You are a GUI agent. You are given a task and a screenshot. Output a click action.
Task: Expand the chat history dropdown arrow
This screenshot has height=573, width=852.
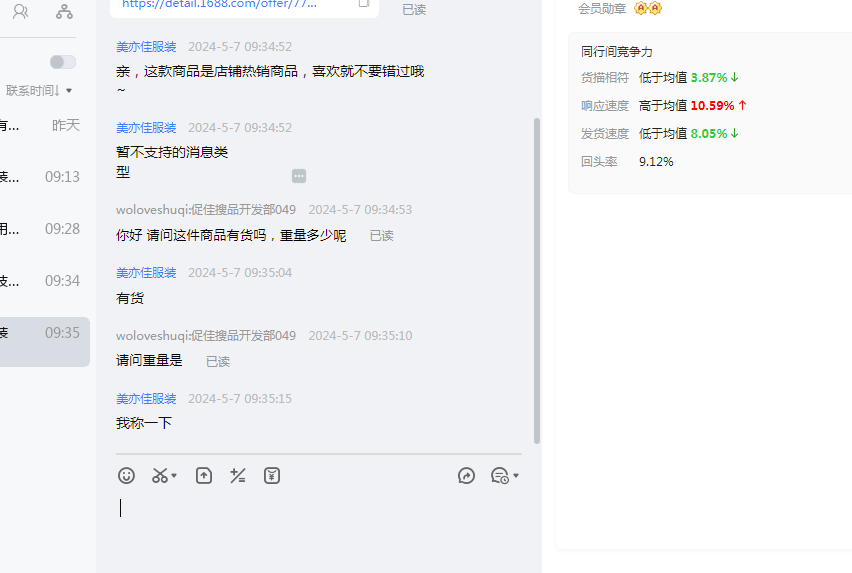(516, 476)
